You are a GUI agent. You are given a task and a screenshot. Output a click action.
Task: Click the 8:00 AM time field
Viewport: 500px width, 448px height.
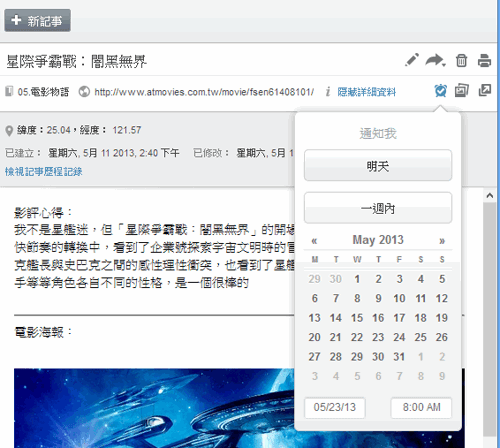(421, 407)
